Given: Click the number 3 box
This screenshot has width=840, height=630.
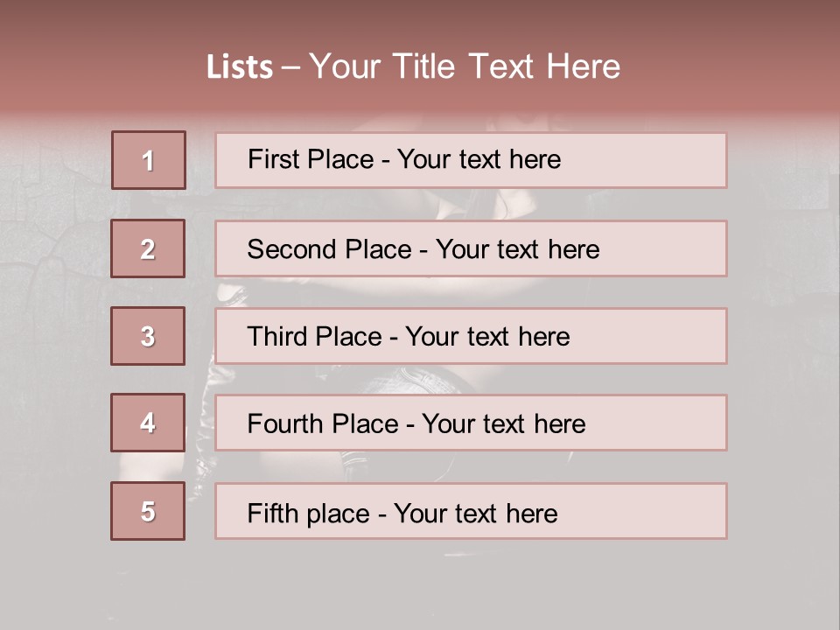Looking at the screenshot, I should (x=148, y=336).
